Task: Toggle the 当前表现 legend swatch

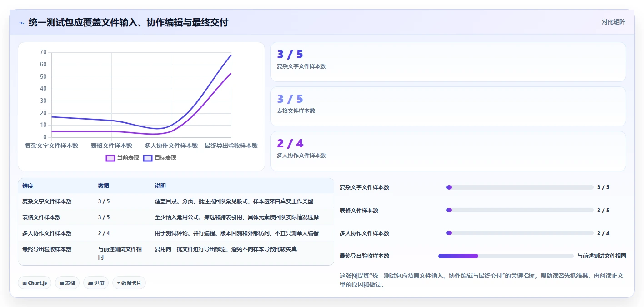Action: [x=110, y=158]
